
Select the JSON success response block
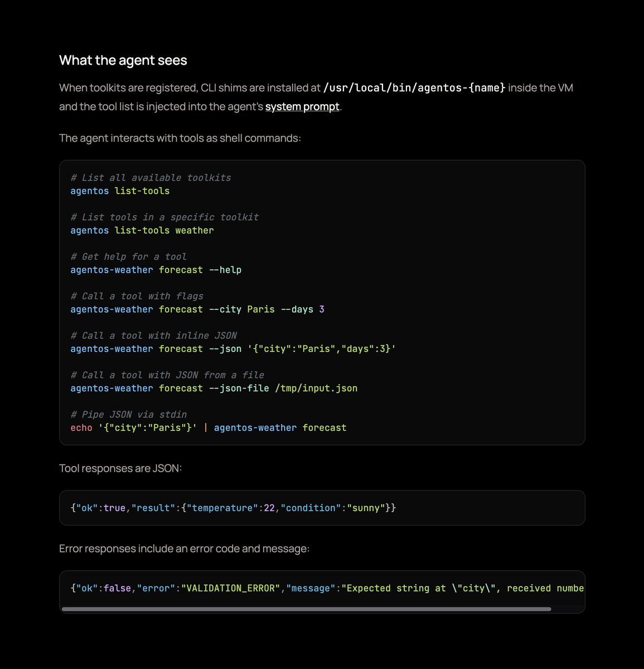[233, 507]
